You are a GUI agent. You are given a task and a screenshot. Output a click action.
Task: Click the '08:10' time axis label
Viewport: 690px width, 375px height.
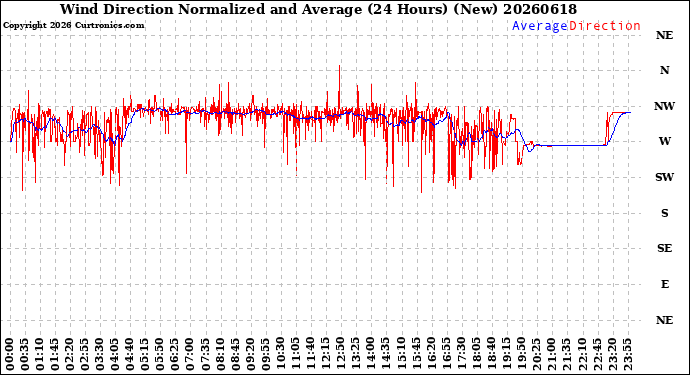220,355
